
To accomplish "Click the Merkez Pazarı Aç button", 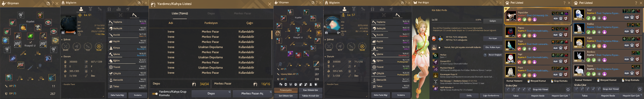I will coord(252,93).
